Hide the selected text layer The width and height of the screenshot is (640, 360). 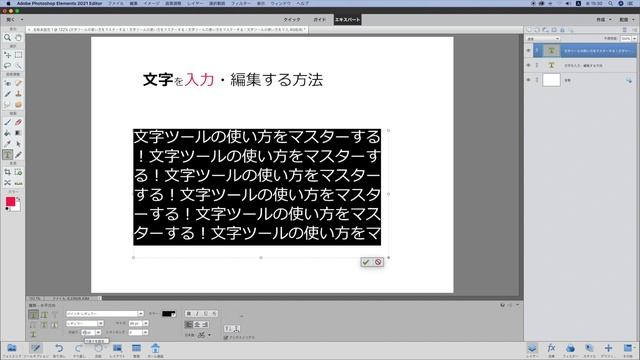click(x=529, y=51)
